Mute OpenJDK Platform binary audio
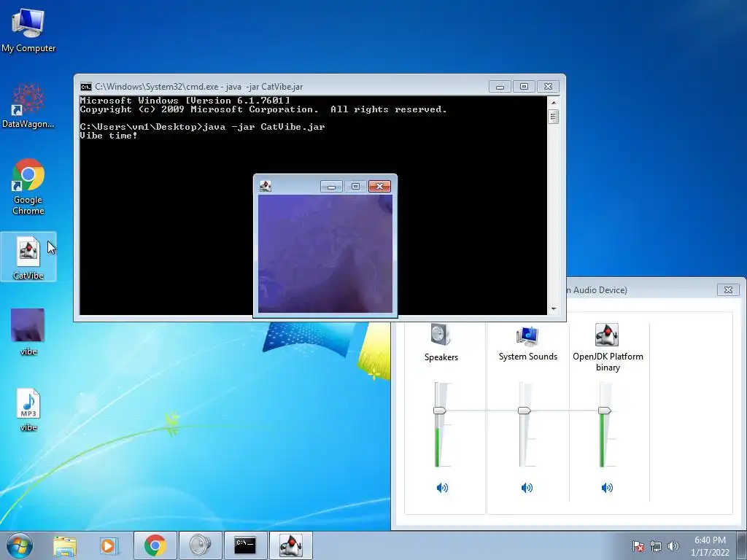 607,488
